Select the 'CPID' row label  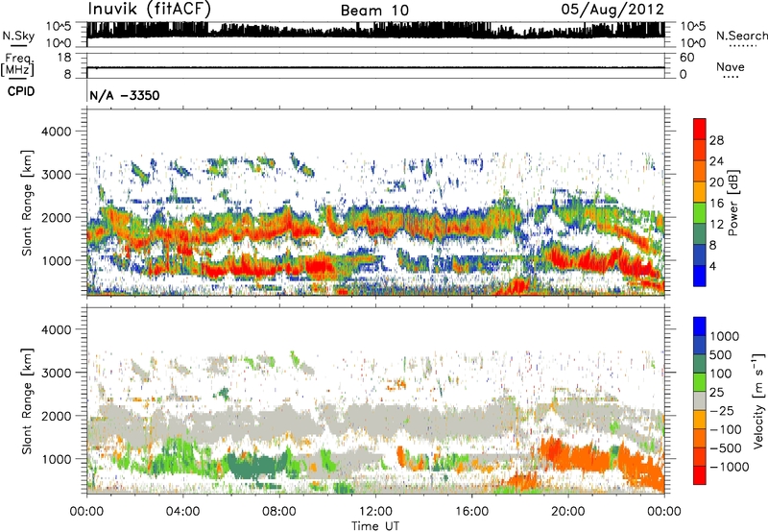pyautogui.click(x=21, y=91)
